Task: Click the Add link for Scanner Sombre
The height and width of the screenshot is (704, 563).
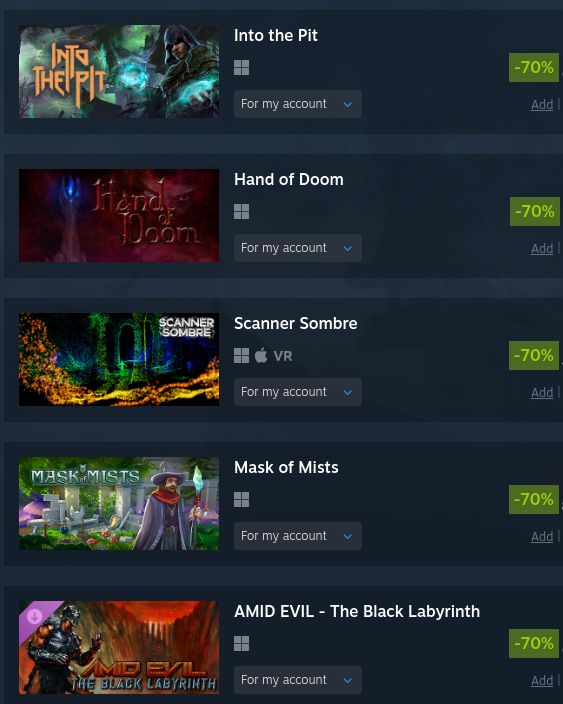Action: tap(542, 392)
